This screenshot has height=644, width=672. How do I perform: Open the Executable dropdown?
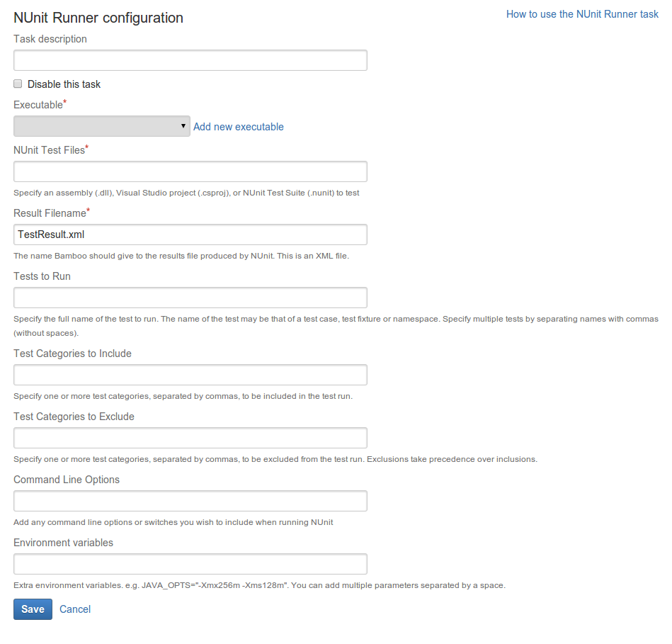coord(102,126)
